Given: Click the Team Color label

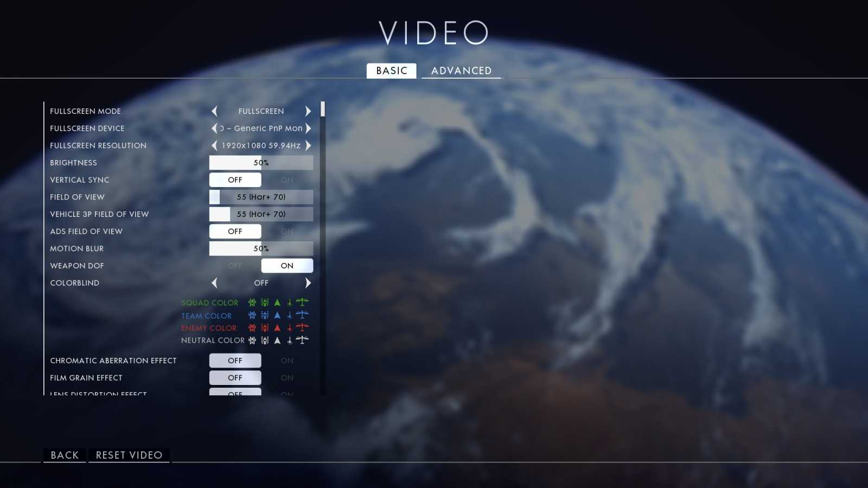Looking at the screenshot, I should (x=206, y=316).
